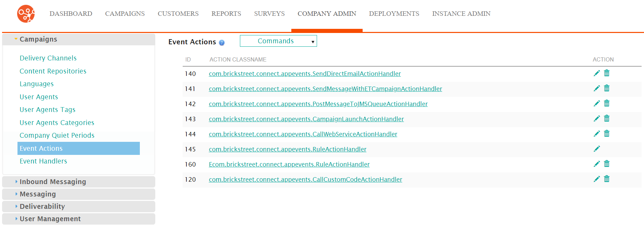Expand the Inbound Messaging section
Viewport: 644px width, 227px height.
pos(78,182)
